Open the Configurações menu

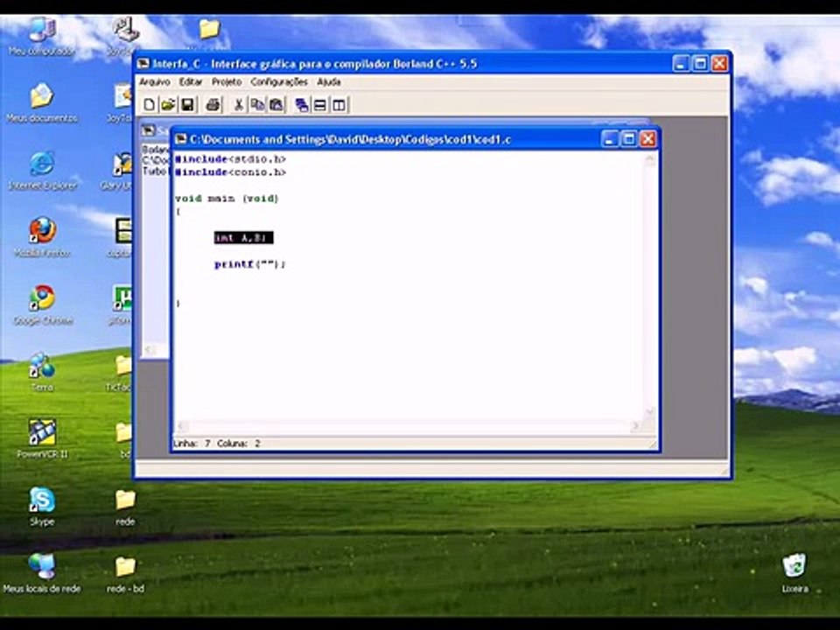pos(278,81)
